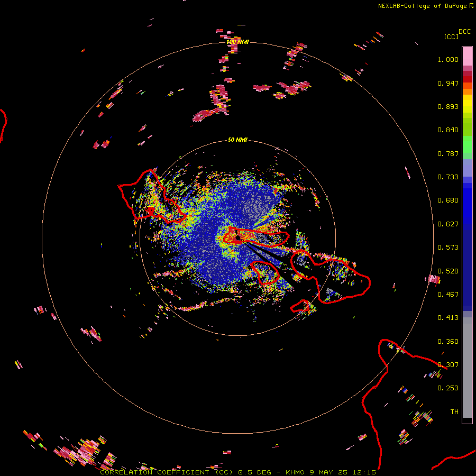Click the 0.573 color scale value
The height and width of the screenshot is (476, 476).
click(x=448, y=248)
